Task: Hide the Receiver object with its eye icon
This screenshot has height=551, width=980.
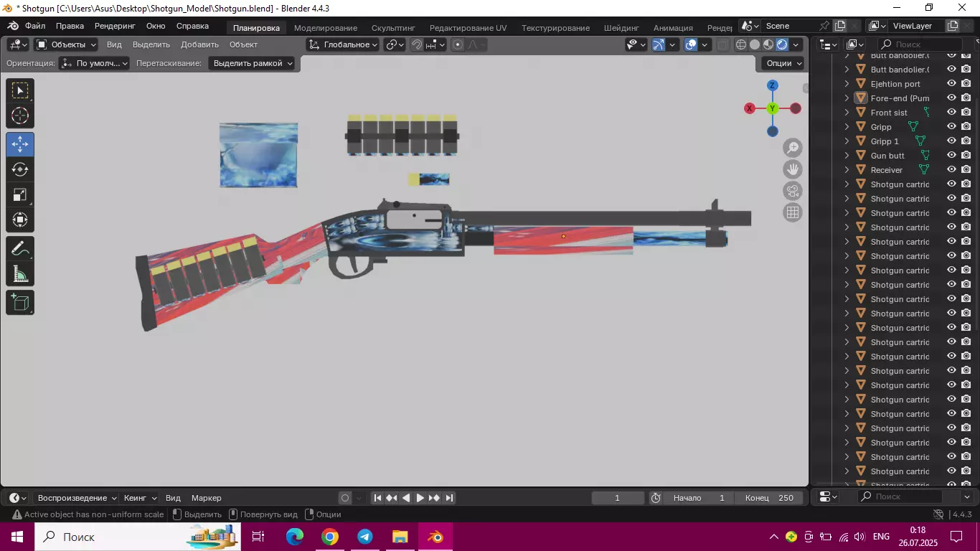Action: click(952, 170)
